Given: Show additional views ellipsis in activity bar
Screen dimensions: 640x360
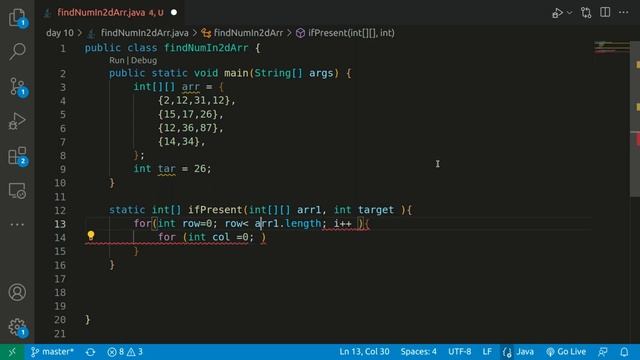Looking at the screenshot, I should tap(17, 224).
